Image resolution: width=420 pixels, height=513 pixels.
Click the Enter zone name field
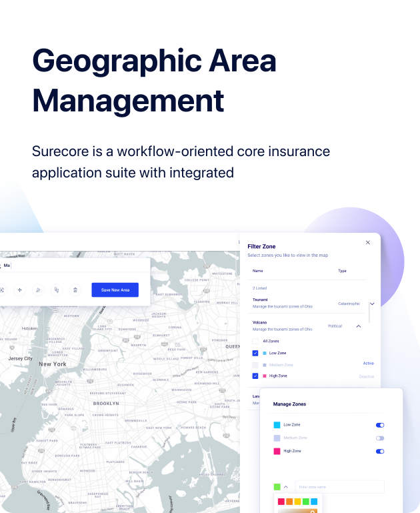coord(339,487)
